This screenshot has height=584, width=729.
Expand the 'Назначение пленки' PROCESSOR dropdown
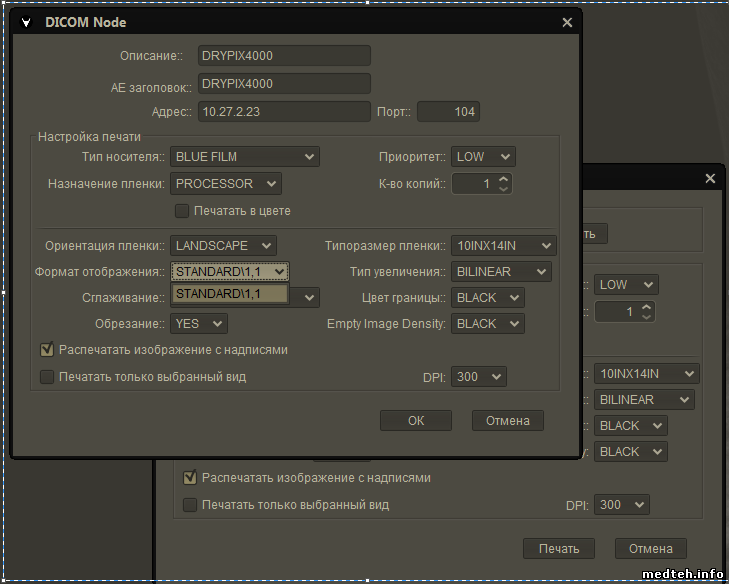pyautogui.click(x=225, y=184)
